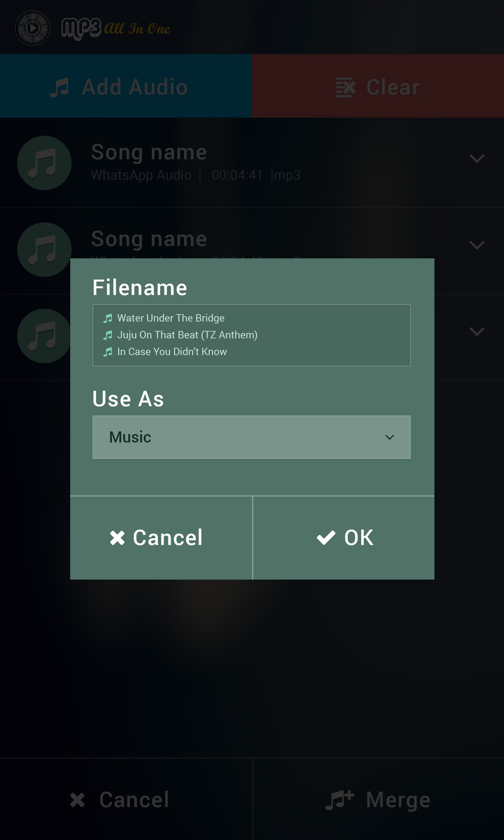Click music note icon beside Water Under The Bridge

(108, 318)
